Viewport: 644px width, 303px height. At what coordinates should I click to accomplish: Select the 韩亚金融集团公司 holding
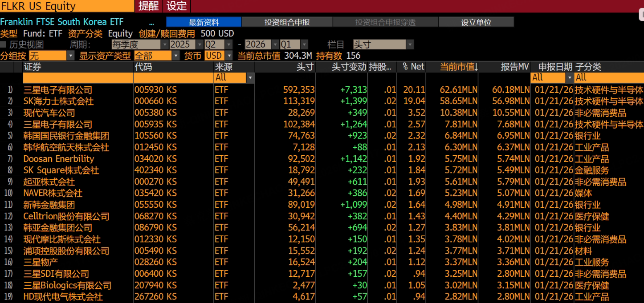pos(58,228)
